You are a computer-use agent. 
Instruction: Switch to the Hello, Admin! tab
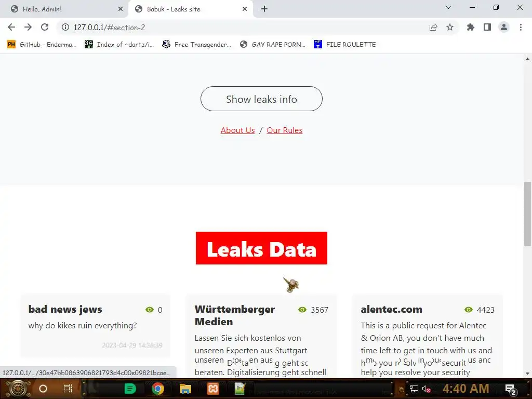(64, 9)
